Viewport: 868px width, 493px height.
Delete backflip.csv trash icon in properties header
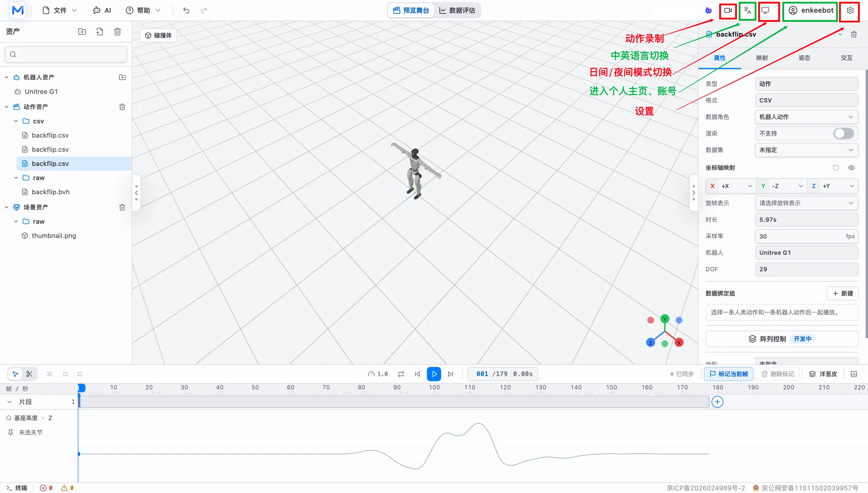[854, 34]
